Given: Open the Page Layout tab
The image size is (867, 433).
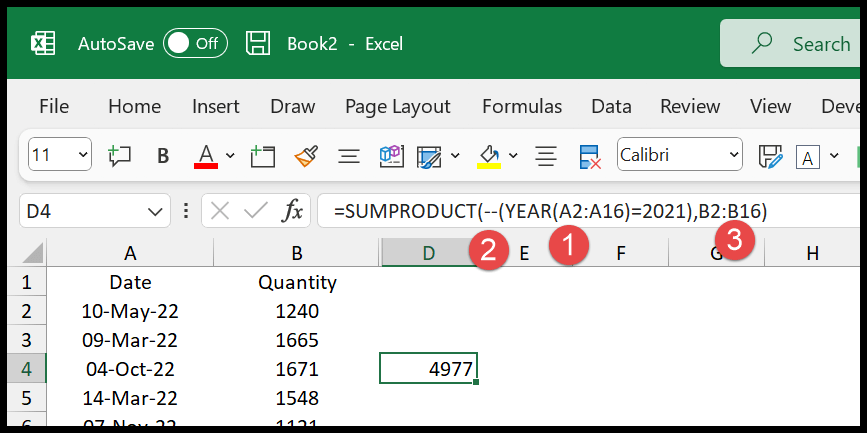Looking at the screenshot, I should [x=398, y=106].
